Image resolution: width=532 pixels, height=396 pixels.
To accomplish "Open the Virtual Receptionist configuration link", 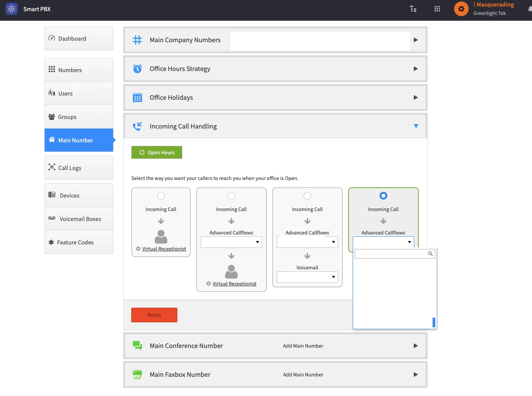I will (164, 249).
